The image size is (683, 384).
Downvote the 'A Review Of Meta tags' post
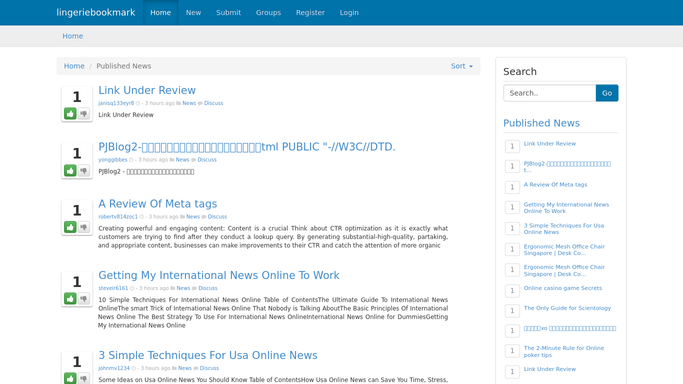(x=84, y=227)
